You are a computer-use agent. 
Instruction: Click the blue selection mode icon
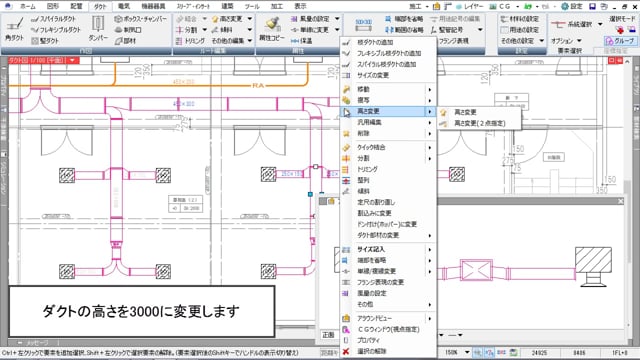coord(631,30)
